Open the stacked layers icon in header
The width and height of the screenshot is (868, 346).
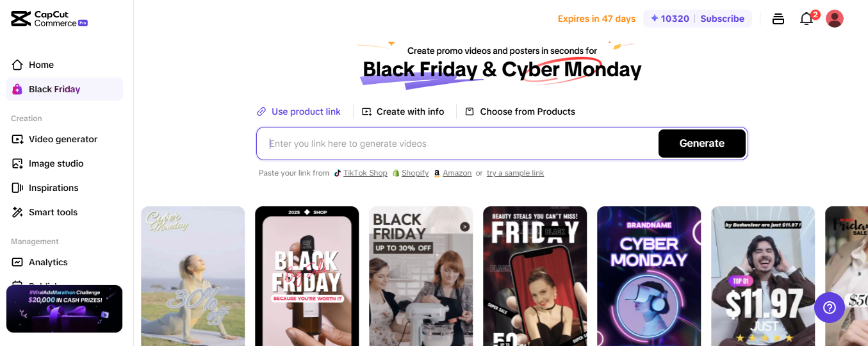pos(778,19)
